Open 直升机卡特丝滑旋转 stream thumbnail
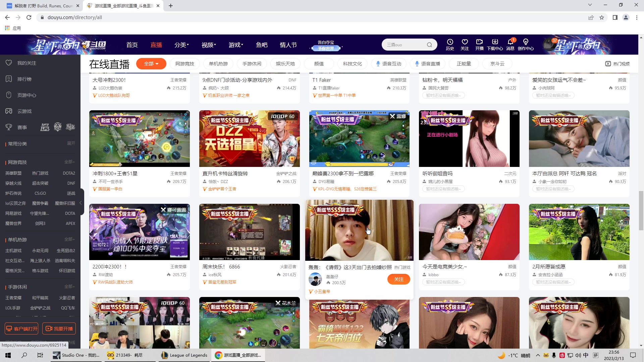The width and height of the screenshot is (644, 362). [x=250, y=138]
